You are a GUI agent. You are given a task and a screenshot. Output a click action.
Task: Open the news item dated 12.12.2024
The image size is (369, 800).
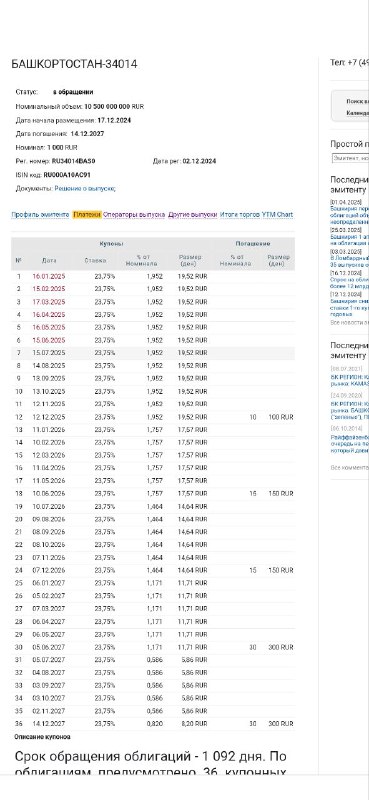click(x=350, y=308)
